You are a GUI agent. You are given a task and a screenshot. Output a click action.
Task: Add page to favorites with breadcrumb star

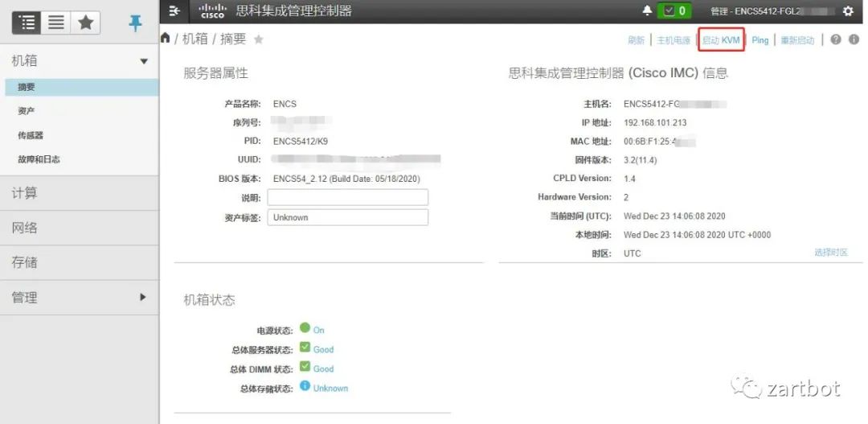[x=258, y=39]
